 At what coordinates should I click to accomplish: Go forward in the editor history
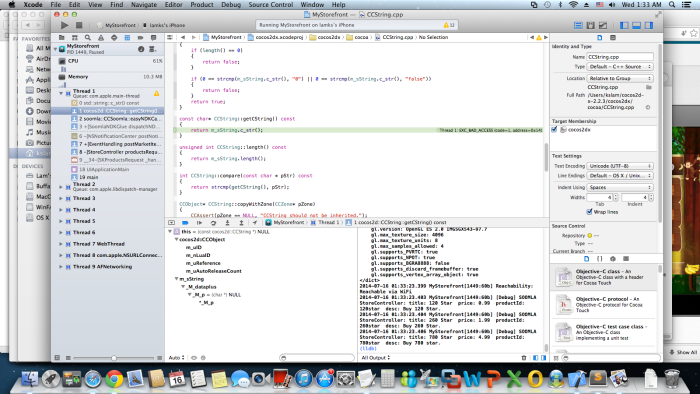click(194, 37)
